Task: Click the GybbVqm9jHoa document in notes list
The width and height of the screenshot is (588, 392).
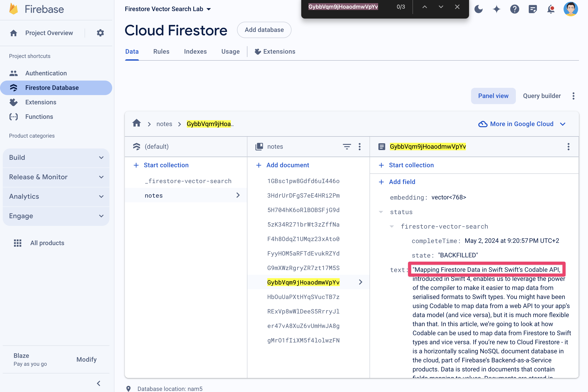Action: (303, 282)
